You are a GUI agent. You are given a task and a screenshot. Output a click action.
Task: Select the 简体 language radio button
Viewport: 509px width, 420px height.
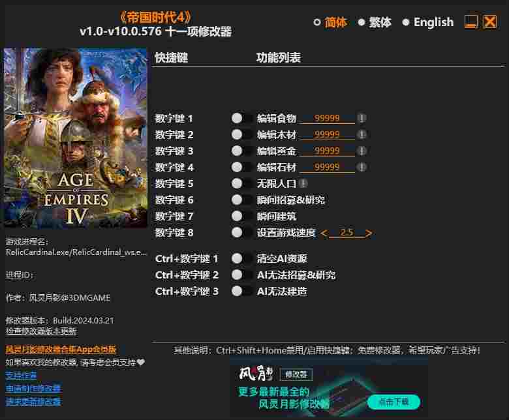[x=317, y=22]
